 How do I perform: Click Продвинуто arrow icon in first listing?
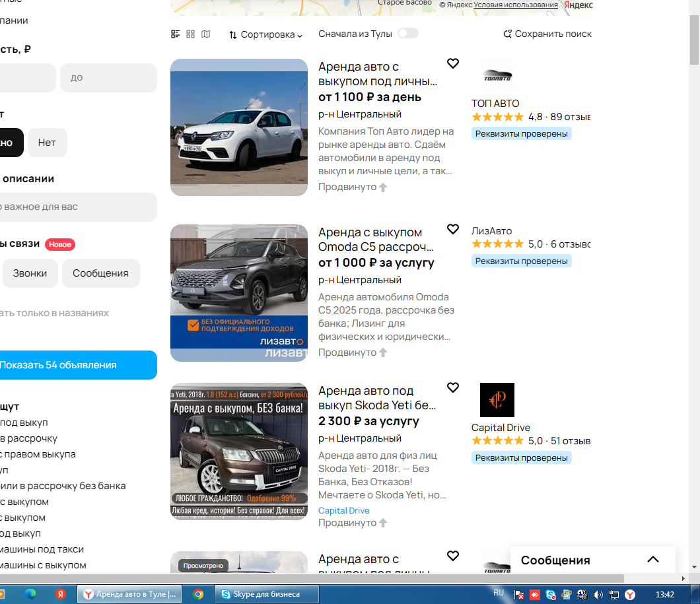coord(383,187)
